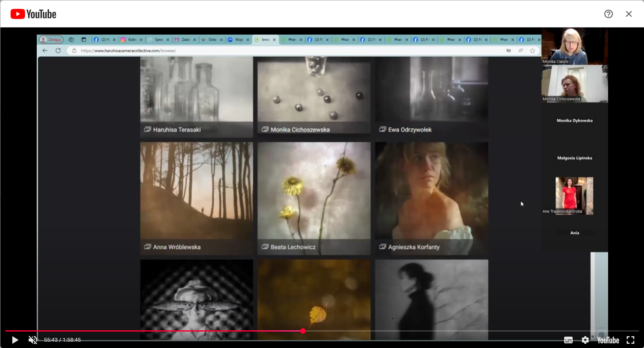The height and width of the screenshot is (348, 644).
Task: Click gallery icon beside Beata Lechowicz
Action: point(265,246)
